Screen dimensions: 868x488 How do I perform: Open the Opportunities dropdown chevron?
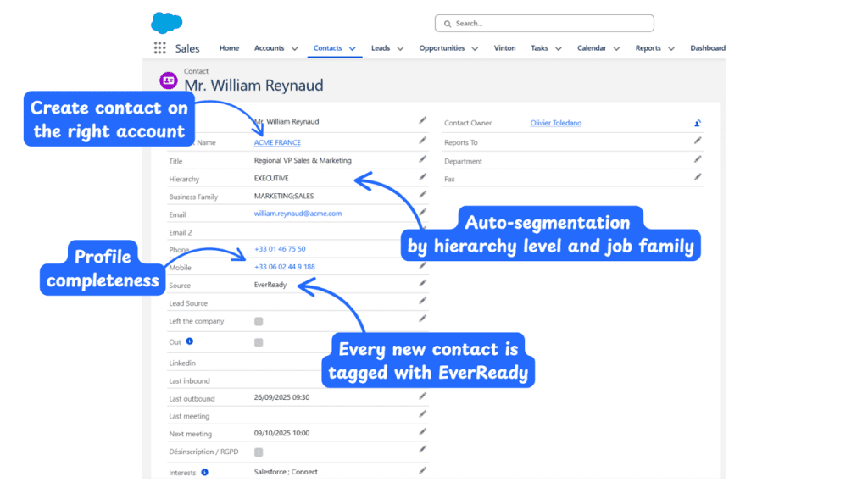(475, 48)
